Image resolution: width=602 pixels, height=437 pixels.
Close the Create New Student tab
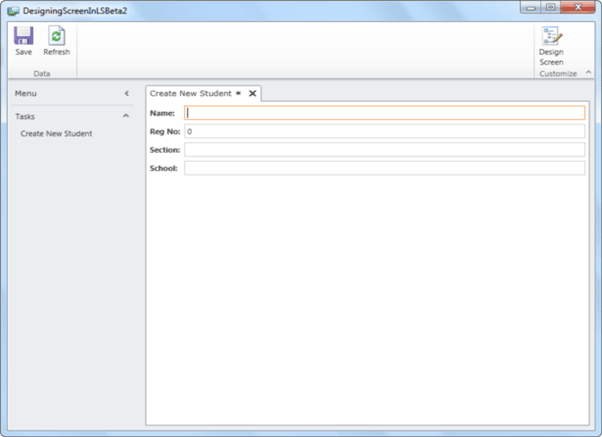tap(252, 93)
